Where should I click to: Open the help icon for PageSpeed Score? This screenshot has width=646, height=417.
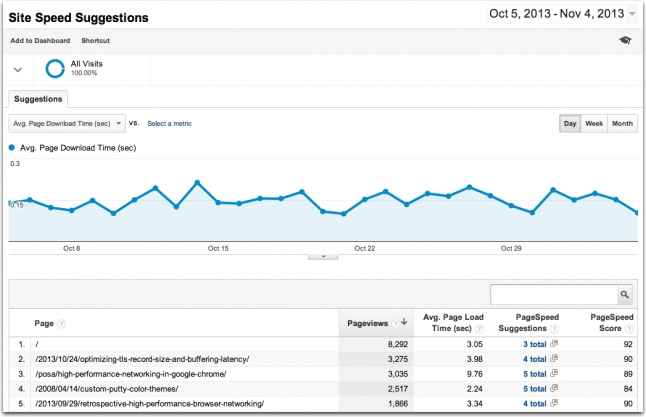coord(629,329)
